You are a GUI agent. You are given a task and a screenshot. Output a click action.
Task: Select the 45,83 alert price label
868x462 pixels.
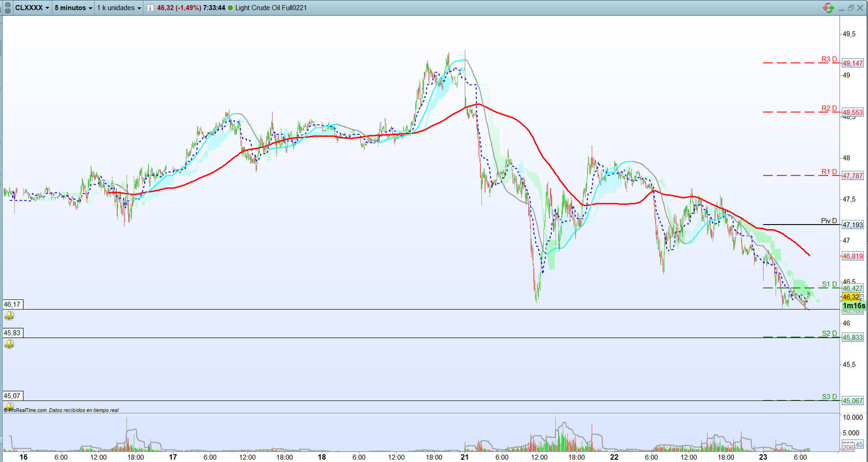(x=12, y=333)
